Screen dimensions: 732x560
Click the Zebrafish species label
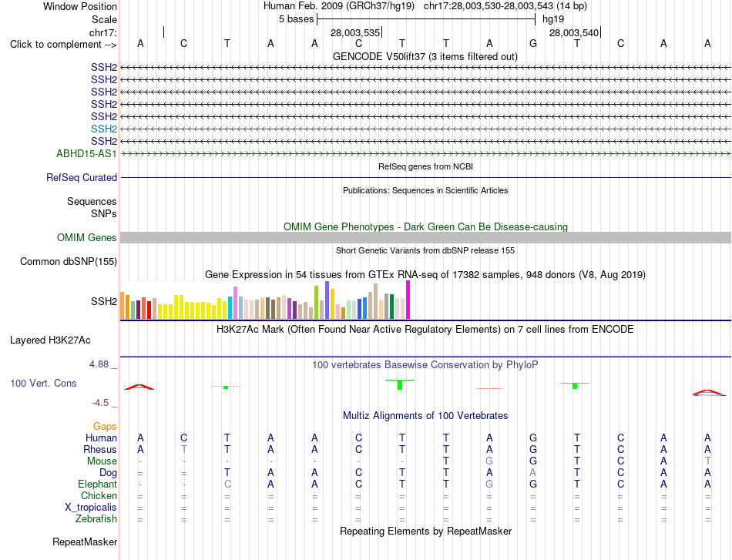96,518
